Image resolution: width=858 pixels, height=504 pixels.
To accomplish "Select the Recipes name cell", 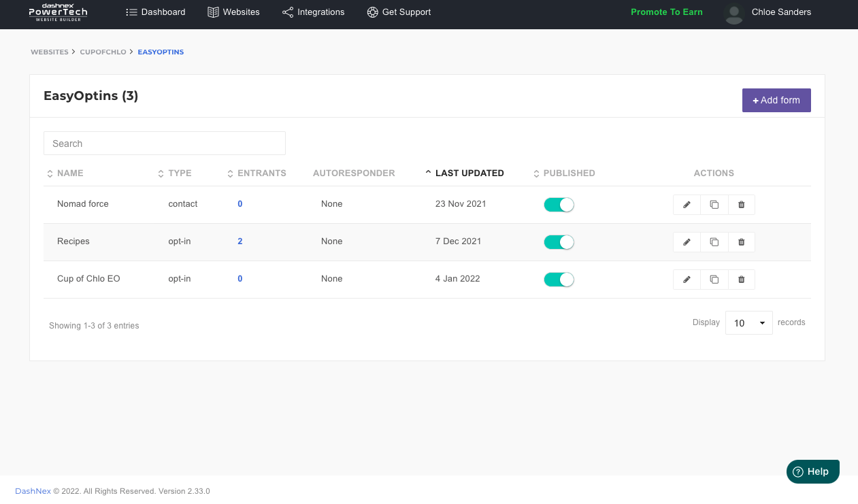I will tap(73, 241).
